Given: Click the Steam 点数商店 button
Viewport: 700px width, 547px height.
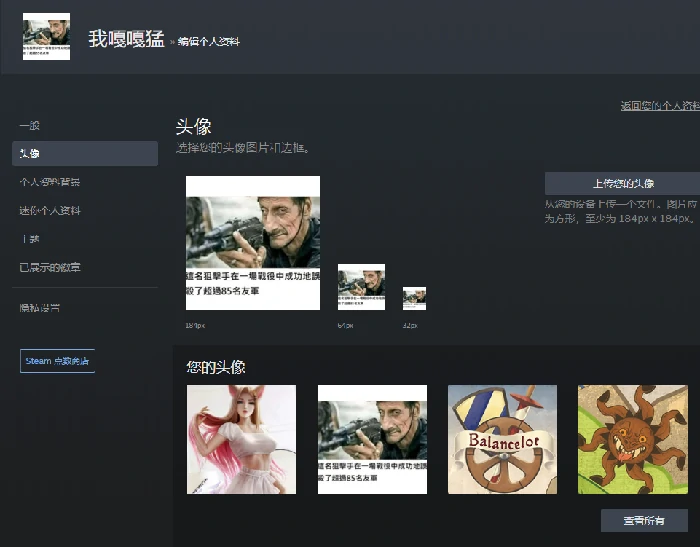Looking at the screenshot, I should [x=57, y=361].
